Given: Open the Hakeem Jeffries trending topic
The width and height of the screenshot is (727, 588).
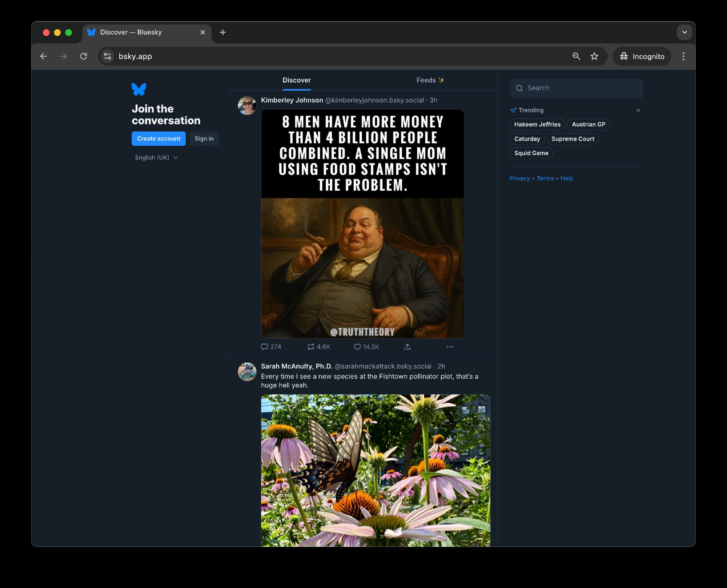Looking at the screenshot, I should (x=537, y=124).
